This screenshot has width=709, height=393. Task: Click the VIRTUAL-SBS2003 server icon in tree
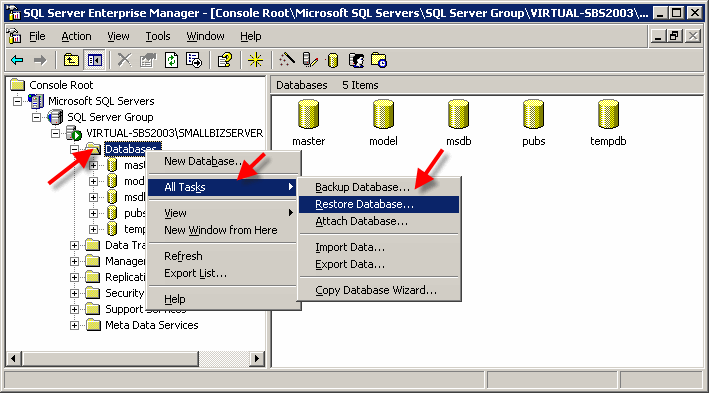[74, 133]
